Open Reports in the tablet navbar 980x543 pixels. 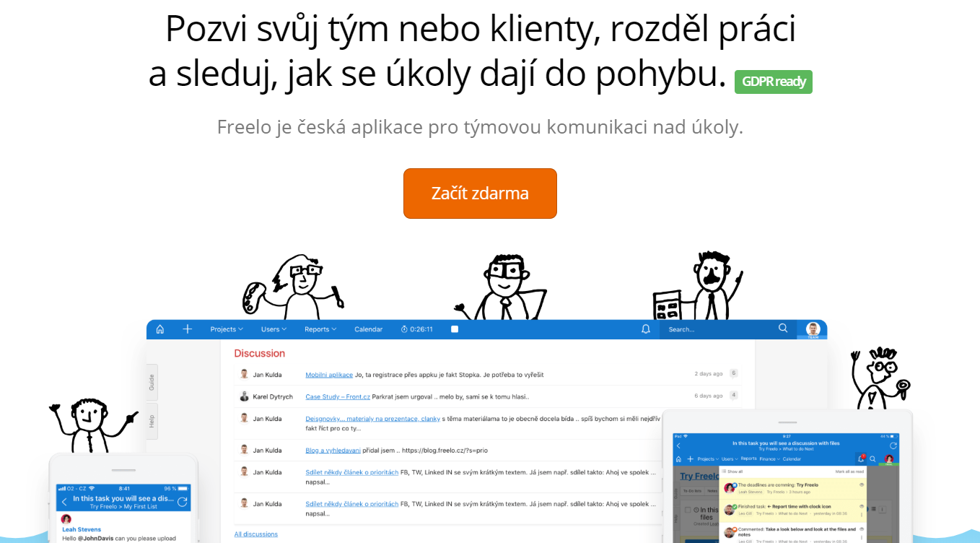pyautogui.click(x=748, y=459)
